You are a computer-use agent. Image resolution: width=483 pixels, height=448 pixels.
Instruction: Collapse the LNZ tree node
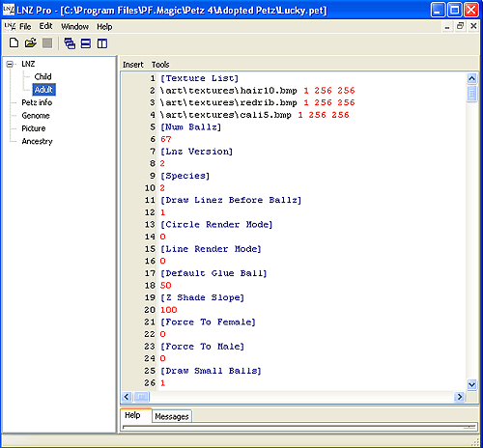point(10,64)
